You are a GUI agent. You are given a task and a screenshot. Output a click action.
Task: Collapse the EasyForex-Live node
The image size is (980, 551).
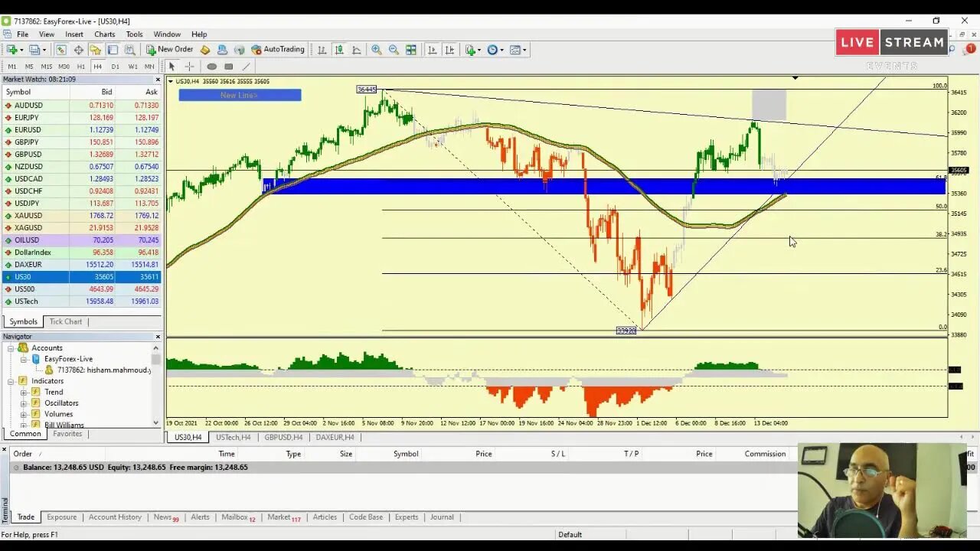[24, 359]
